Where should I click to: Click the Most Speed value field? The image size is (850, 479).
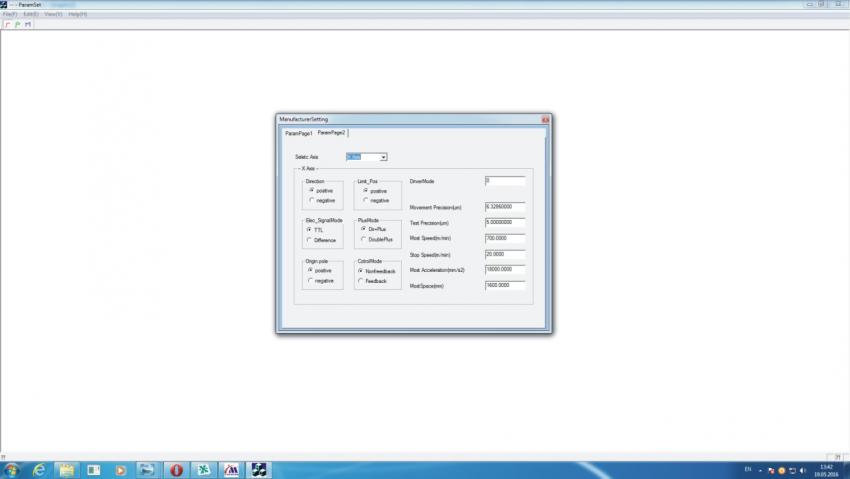pos(505,238)
